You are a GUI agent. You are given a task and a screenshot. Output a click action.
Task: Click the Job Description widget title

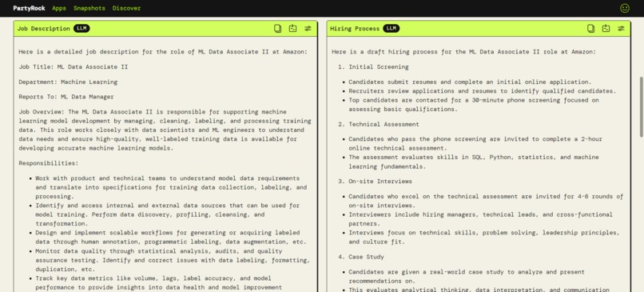click(43, 28)
